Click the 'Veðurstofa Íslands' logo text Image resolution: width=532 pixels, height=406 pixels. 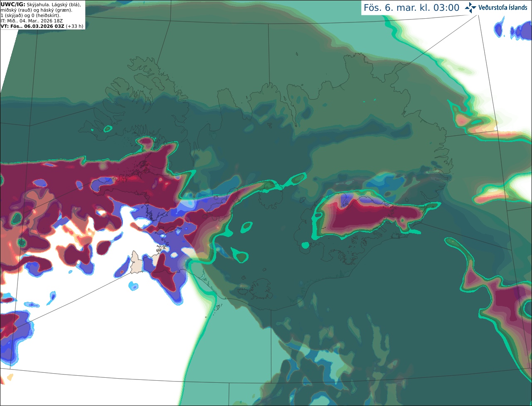tap(503, 7)
